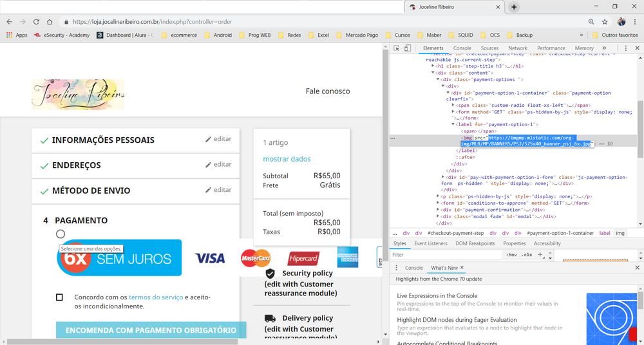The image size is (644, 345).
Task: Click Encomenda com pagamento obrigatório button
Action: [151, 330]
